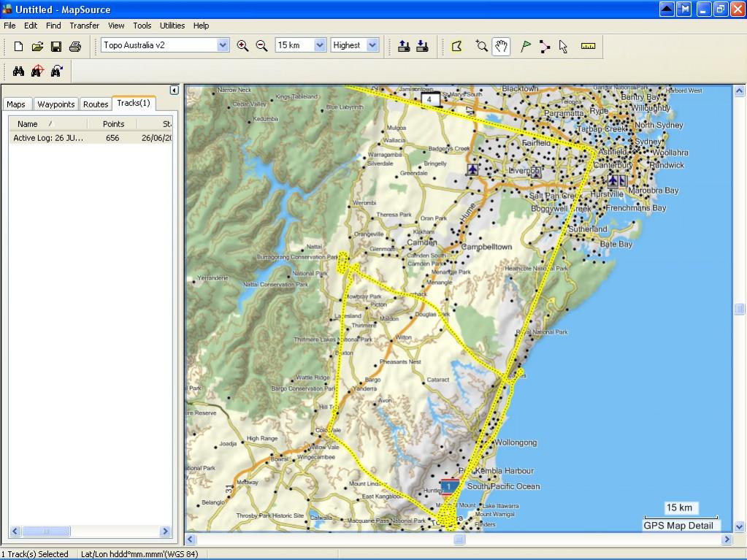The image size is (747, 560).
Task: Select the Active Log track entry
Action: (x=91, y=137)
